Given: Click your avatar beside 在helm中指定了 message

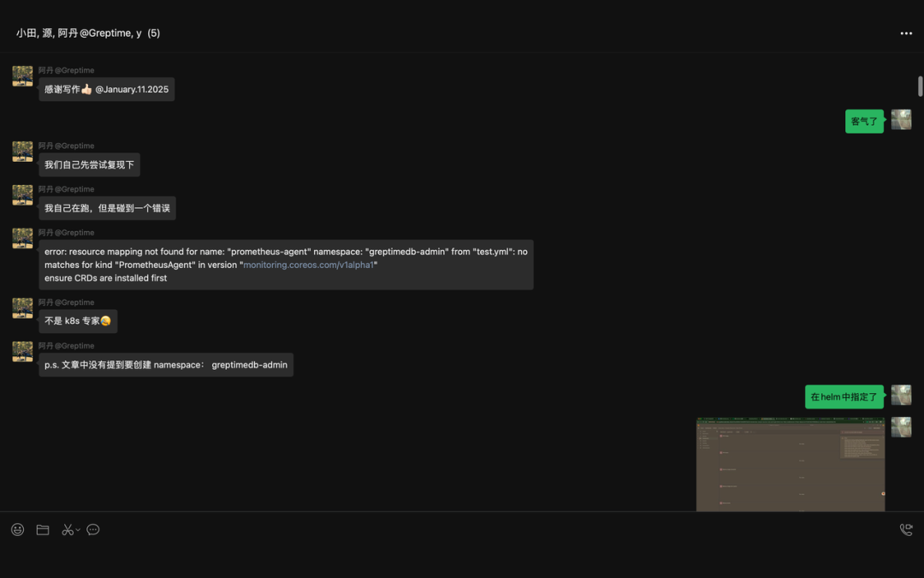Looking at the screenshot, I should click(x=901, y=395).
